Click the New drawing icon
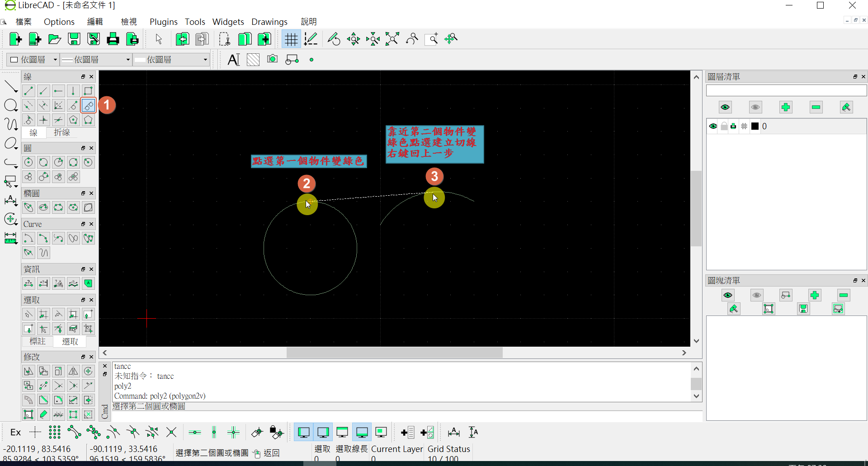 [x=15, y=39]
